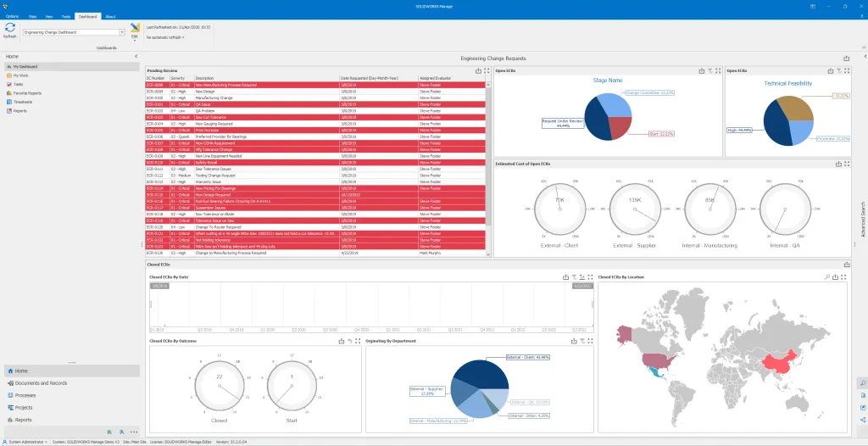Click the Refresh dashboard icon
This screenshot has width=868, height=446.
coord(9,30)
